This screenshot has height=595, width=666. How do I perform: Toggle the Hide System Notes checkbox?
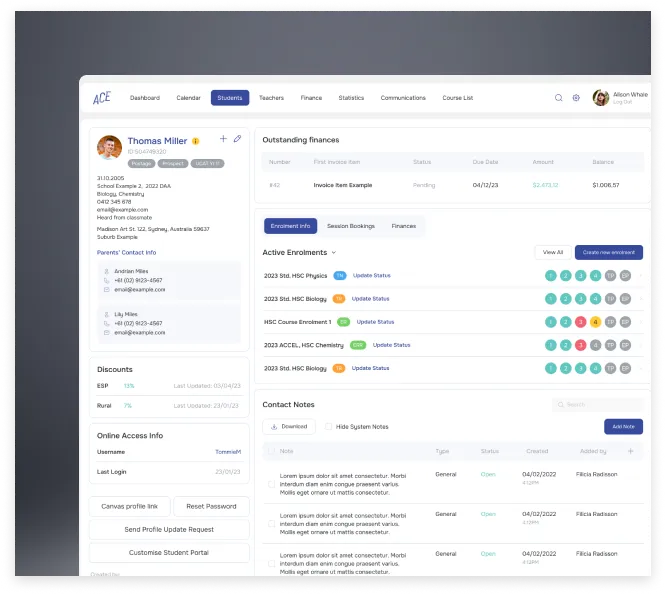tap(328, 427)
